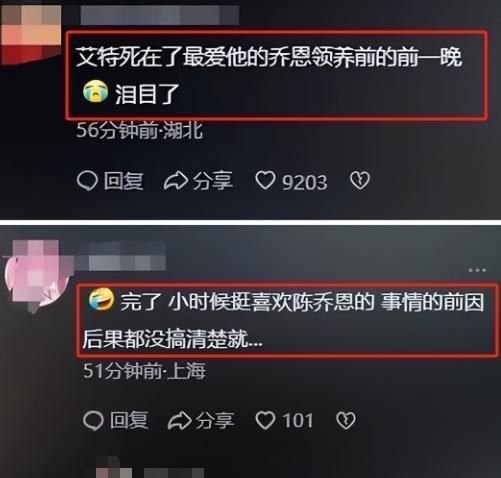Click the 回复 label on first comment
Viewport: 501px width, 478px height.
124,181
